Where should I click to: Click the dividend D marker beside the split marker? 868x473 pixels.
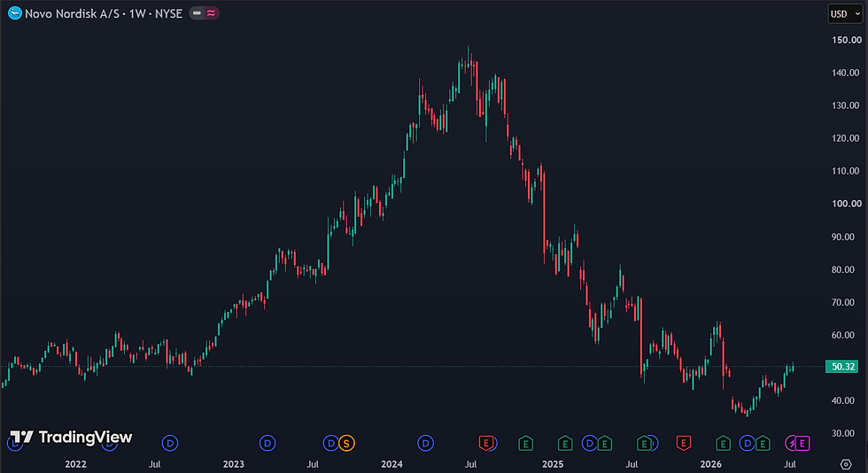pyautogui.click(x=331, y=443)
